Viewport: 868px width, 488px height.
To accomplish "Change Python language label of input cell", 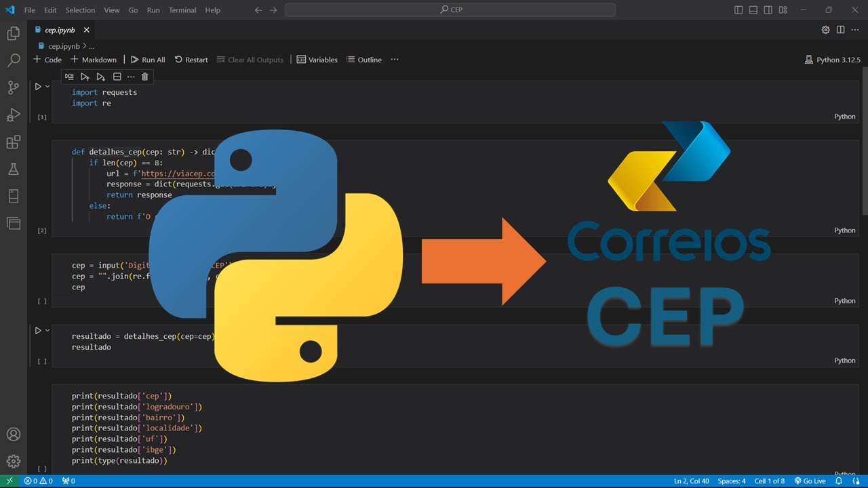I will (845, 301).
